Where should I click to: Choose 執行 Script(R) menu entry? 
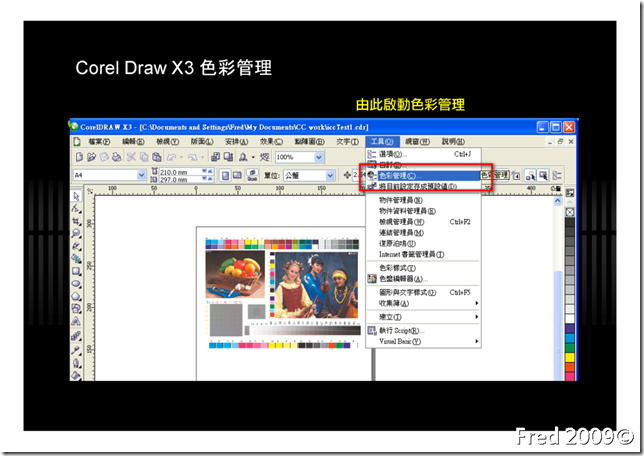coord(423,331)
